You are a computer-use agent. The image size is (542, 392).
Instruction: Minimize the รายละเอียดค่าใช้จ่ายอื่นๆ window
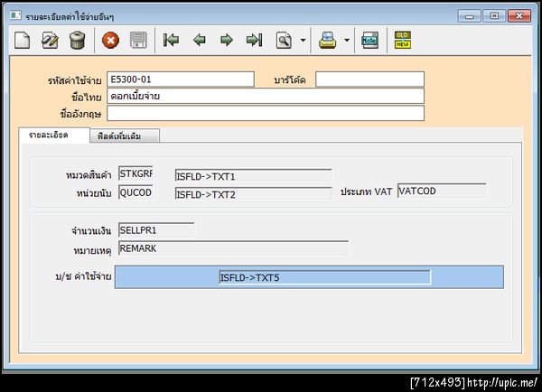469,16
